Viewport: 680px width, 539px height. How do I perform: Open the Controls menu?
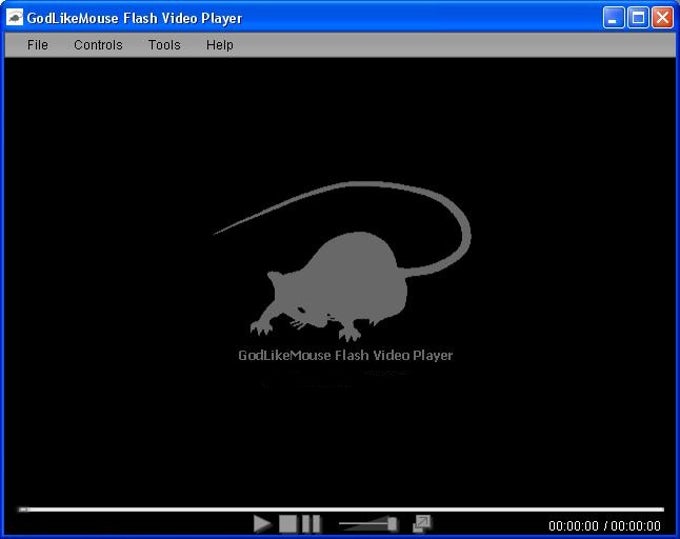(x=98, y=45)
